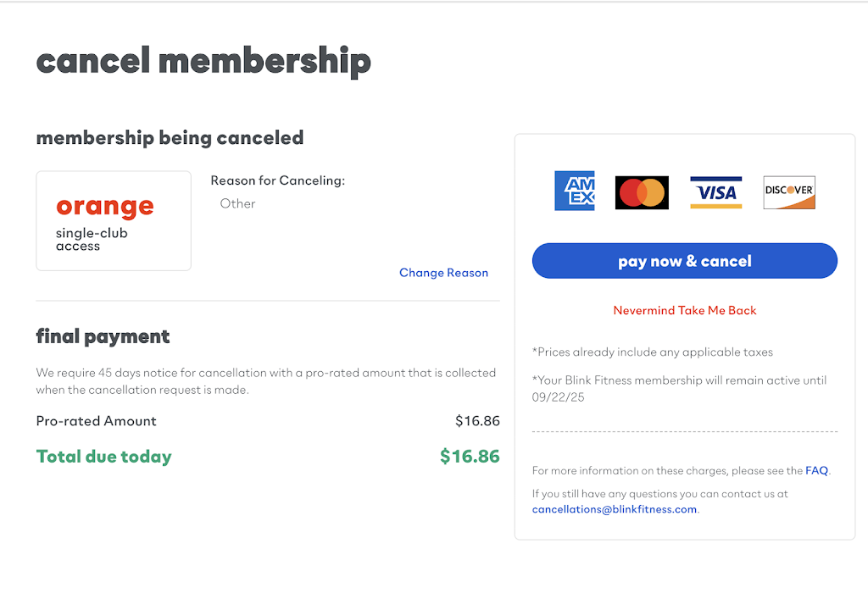Select the orange single-club access card

114,221
